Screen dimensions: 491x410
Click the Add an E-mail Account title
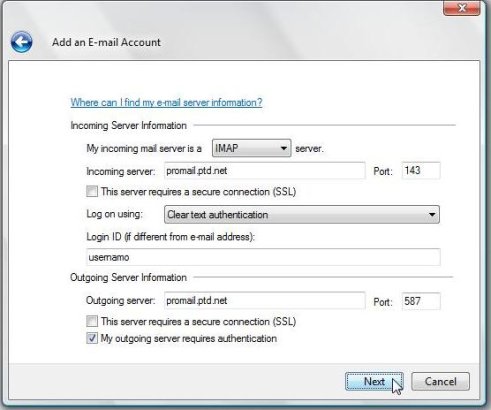click(106, 42)
